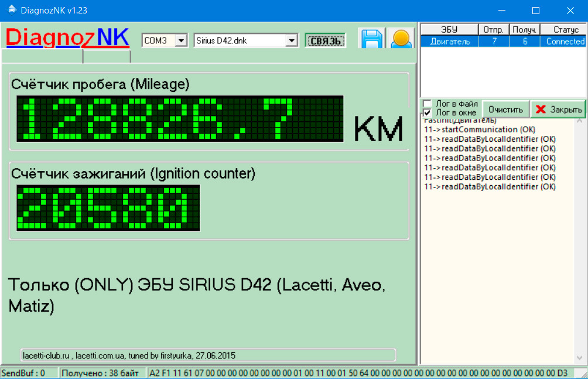Click the ЭБУ column header
588x379 pixels.
click(x=449, y=29)
